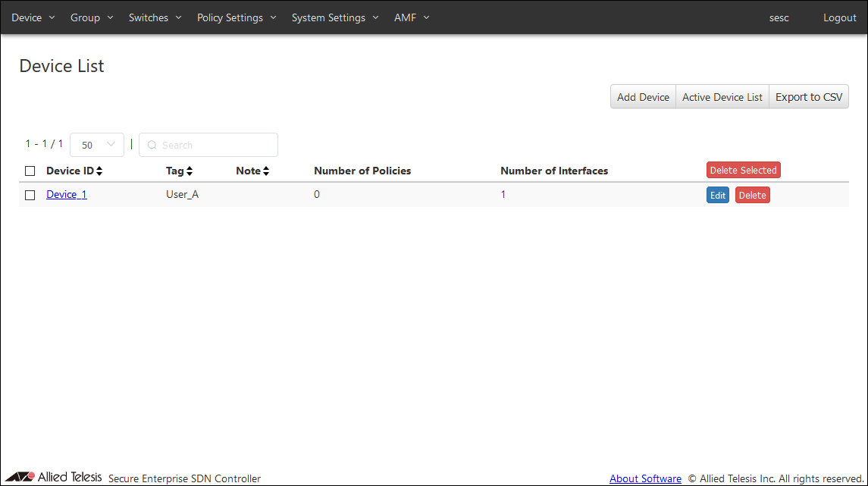Export the device list to CSV
Viewport: 868px width, 486px height.
(x=808, y=97)
